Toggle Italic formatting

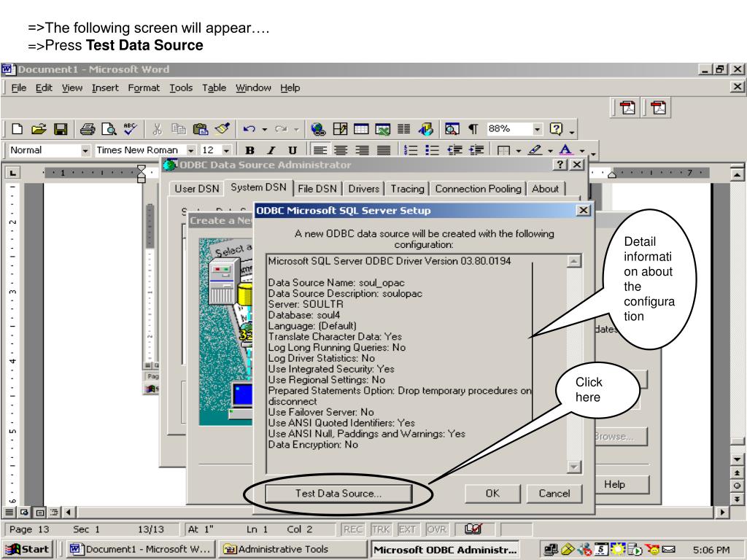pyautogui.click(x=271, y=150)
